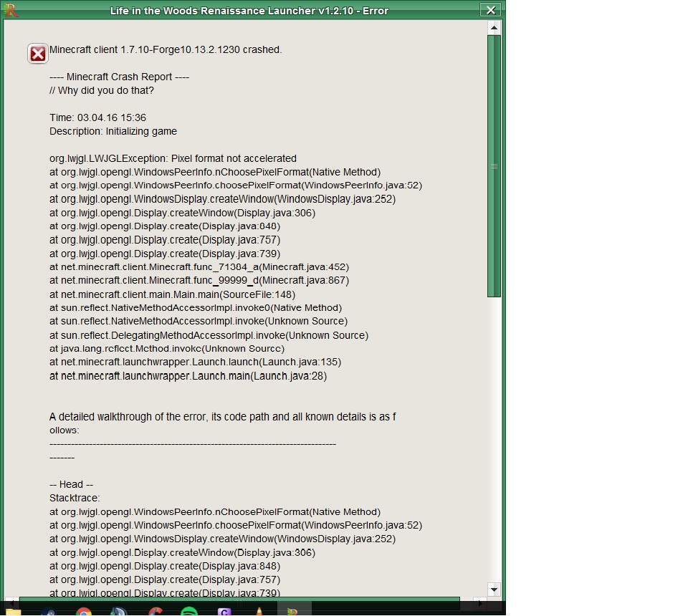This screenshot has width=688, height=616.
Task: Click the horizontal scrollbar right arrow
Action: [480, 603]
